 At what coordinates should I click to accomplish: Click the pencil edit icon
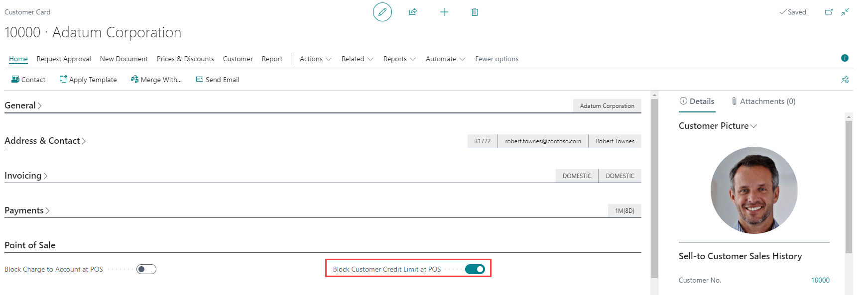[382, 12]
